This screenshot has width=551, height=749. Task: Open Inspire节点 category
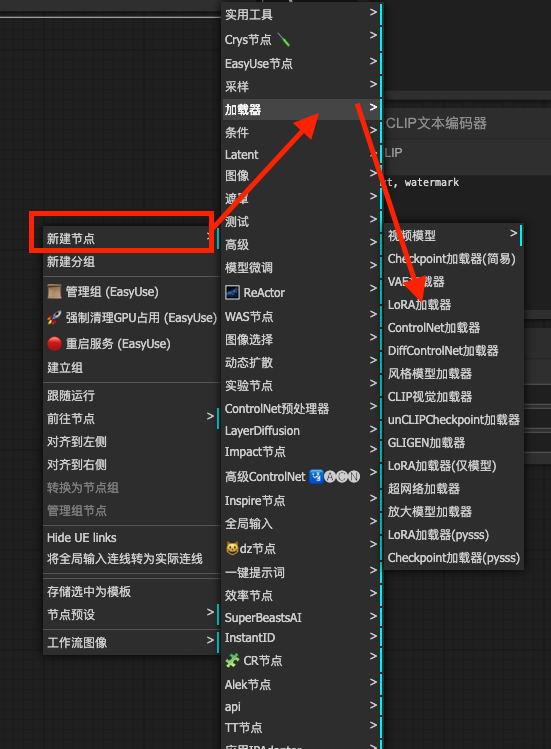[x=302, y=500]
